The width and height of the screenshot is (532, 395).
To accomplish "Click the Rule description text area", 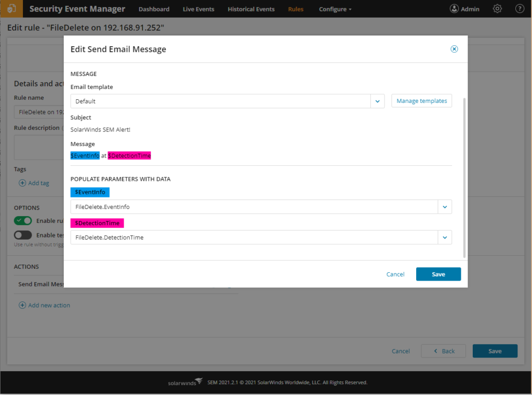I will (39, 147).
